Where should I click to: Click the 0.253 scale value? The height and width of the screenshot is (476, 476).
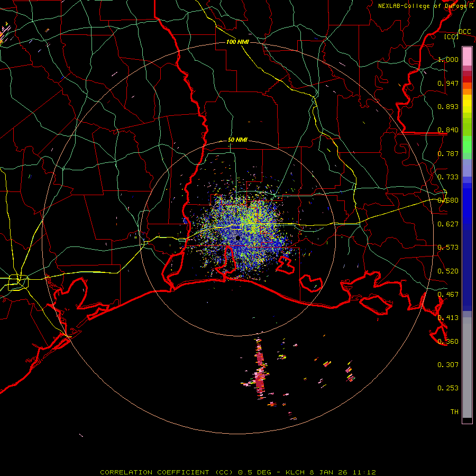point(448,388)
